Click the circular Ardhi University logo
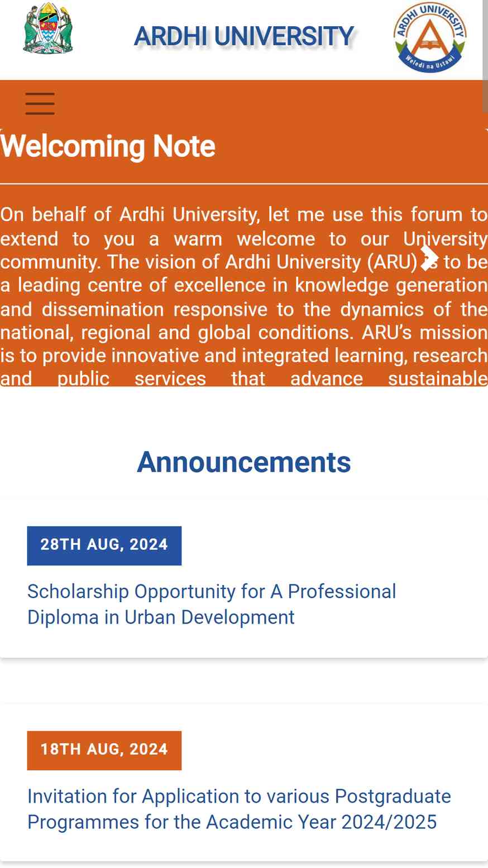 429,37
